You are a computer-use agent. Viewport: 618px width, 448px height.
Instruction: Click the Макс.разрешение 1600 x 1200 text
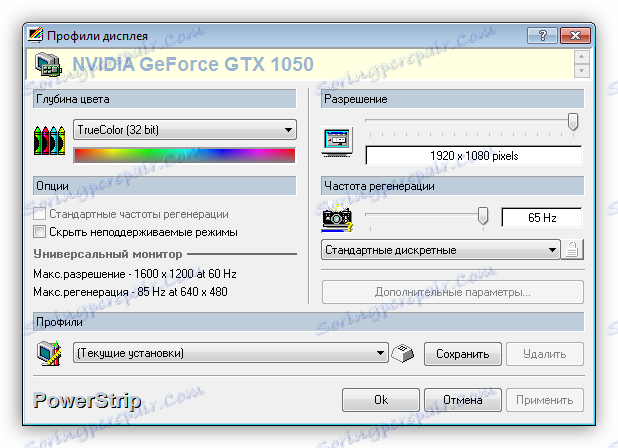pos(135,273)
